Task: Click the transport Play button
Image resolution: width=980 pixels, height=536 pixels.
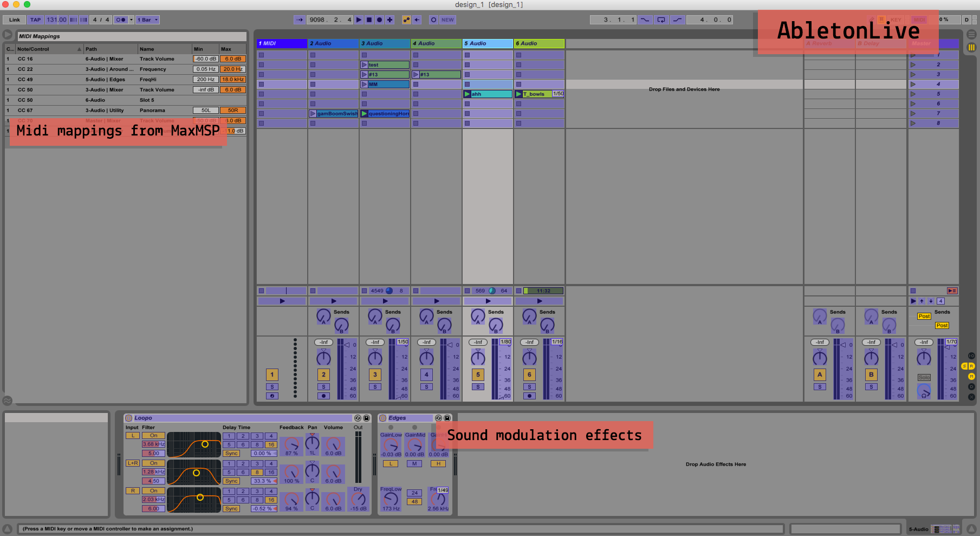Action: [x=359, y=20]
